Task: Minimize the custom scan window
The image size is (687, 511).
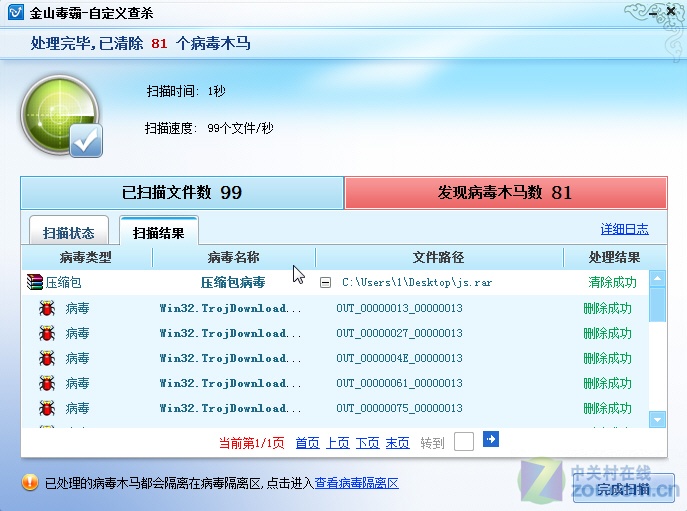Action: click(653, 12)
